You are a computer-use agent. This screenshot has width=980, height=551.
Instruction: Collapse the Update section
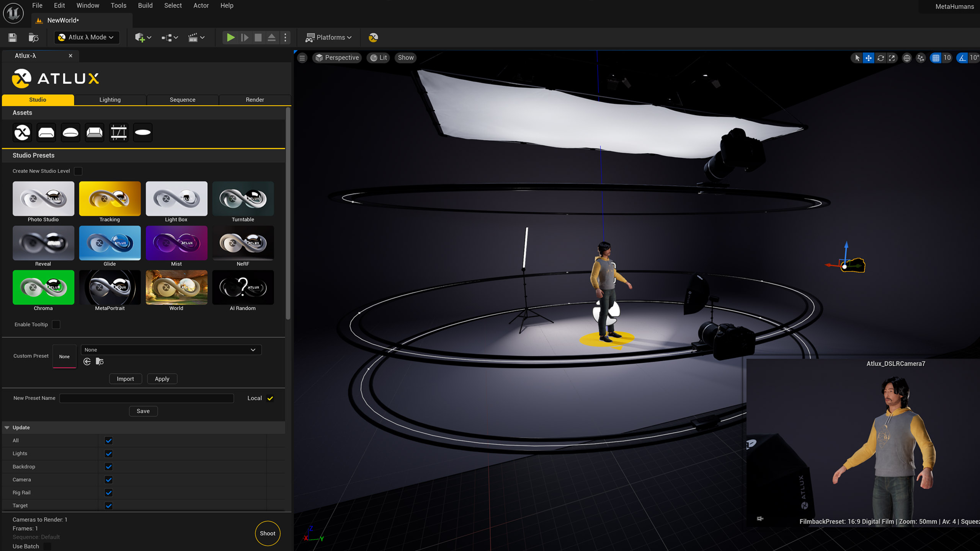pyautogui.click(x=7, y=427)
